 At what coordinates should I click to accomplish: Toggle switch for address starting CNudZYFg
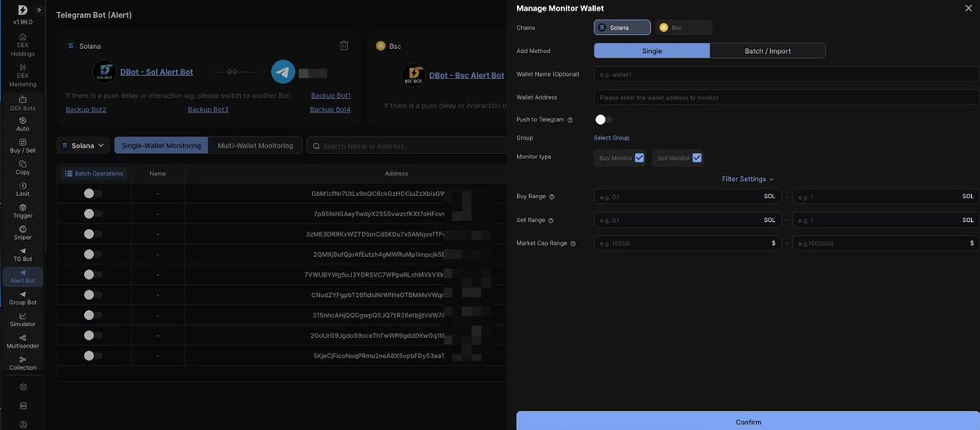[93, 295]
